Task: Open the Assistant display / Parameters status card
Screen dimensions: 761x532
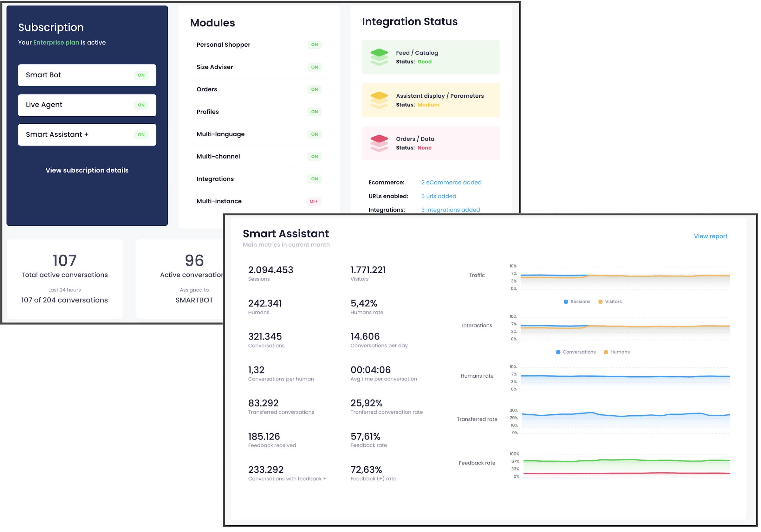Action: click(x=431, y=100)
